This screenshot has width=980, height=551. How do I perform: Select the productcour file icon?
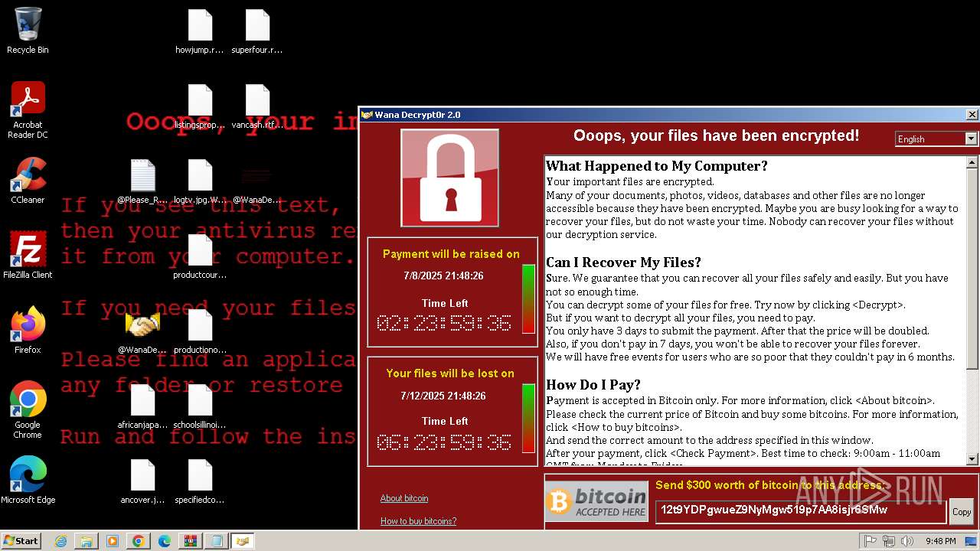pyautogui.click(x=200, y=257)
